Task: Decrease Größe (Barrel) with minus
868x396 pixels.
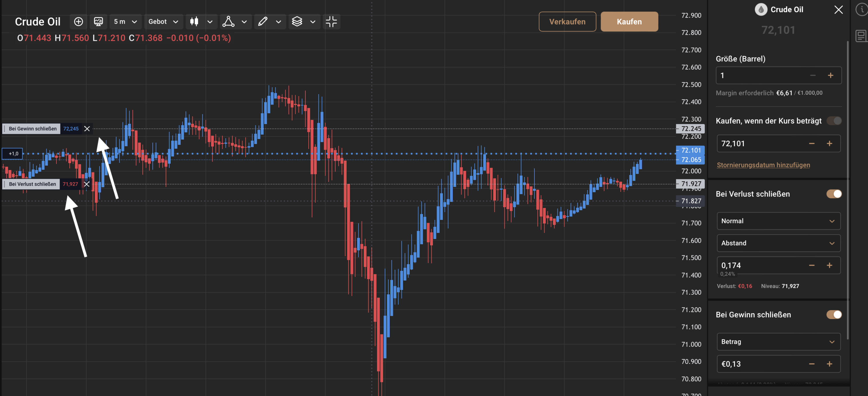Action: coord(813,75)
